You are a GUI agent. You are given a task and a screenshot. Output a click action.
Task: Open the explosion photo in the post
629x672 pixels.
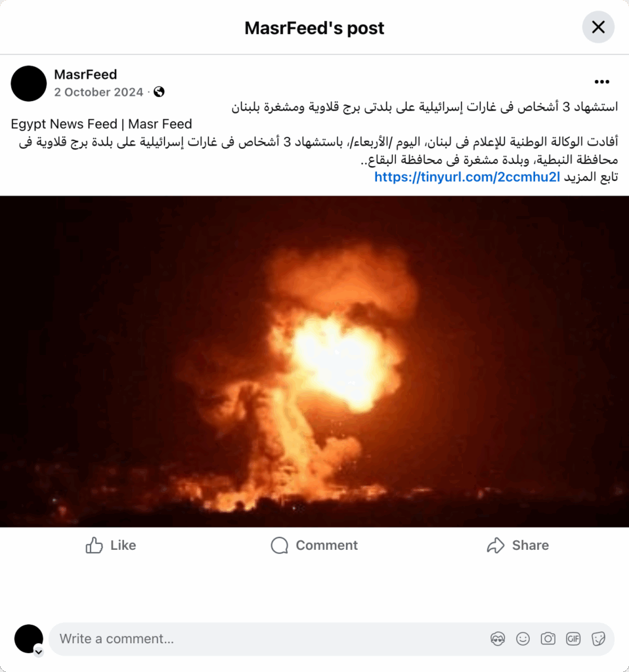(314, 362)
